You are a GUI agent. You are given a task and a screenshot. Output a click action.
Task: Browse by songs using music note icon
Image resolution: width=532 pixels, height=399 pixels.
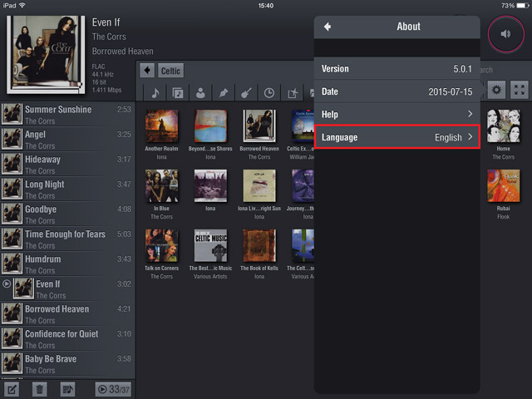coord(155,92)
